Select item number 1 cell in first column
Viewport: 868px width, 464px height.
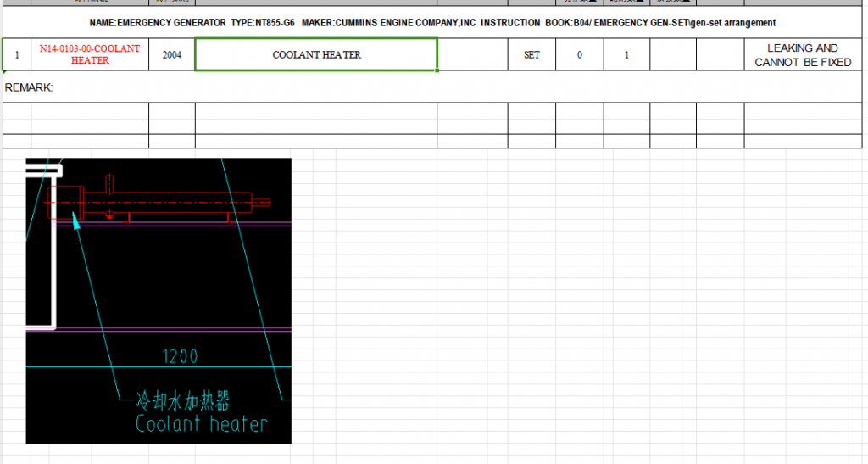17,55
